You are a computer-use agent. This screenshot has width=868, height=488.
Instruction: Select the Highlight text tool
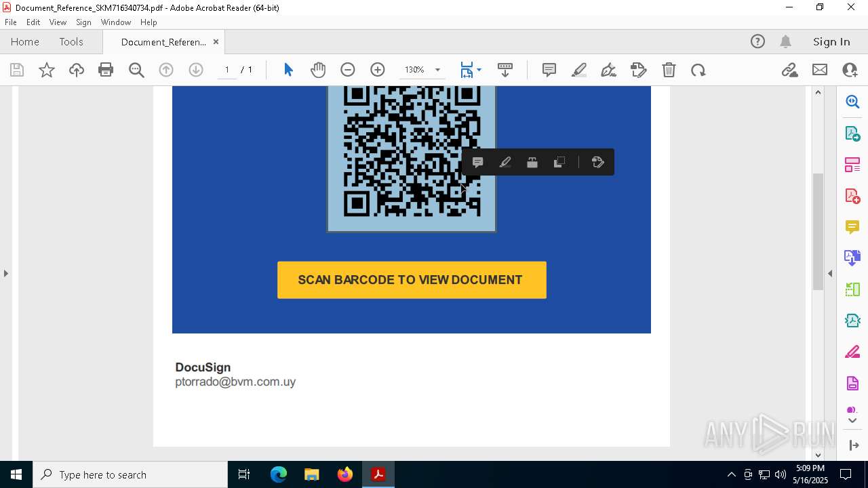click(579, 70)
